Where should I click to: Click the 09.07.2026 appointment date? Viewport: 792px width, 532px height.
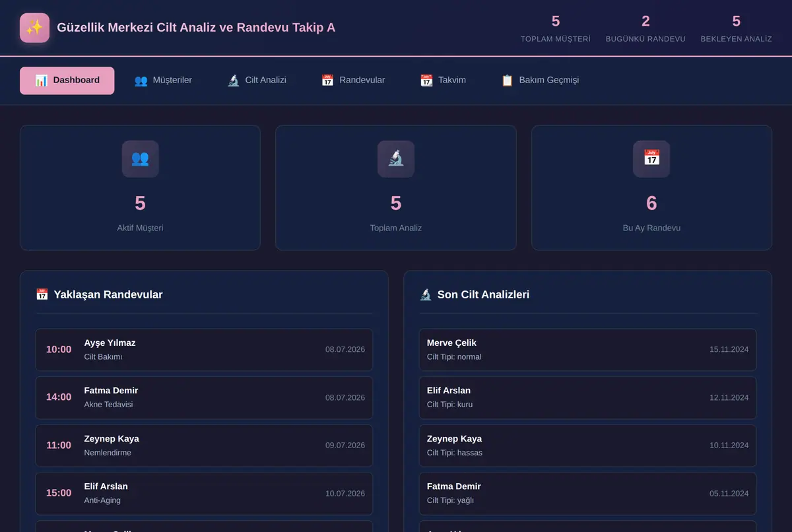345,446
